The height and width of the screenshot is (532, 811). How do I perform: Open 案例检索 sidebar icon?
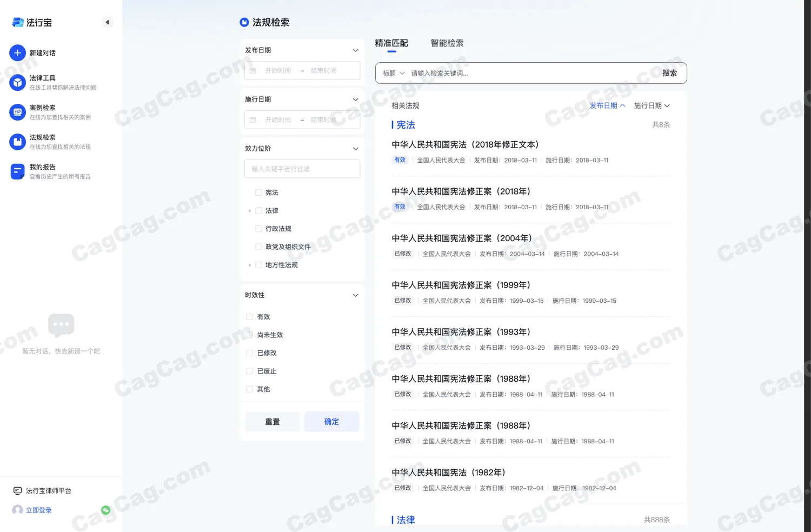pos(17,112)
